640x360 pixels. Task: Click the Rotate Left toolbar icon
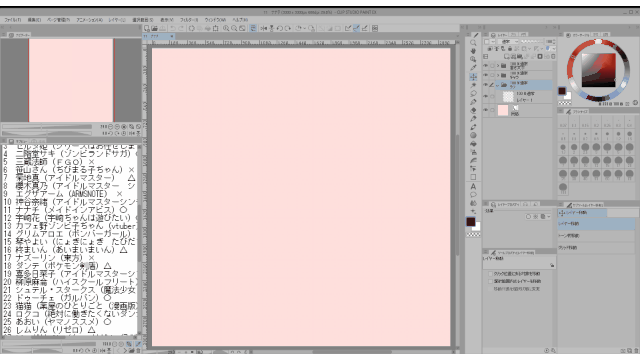click(x=280, y=28)
